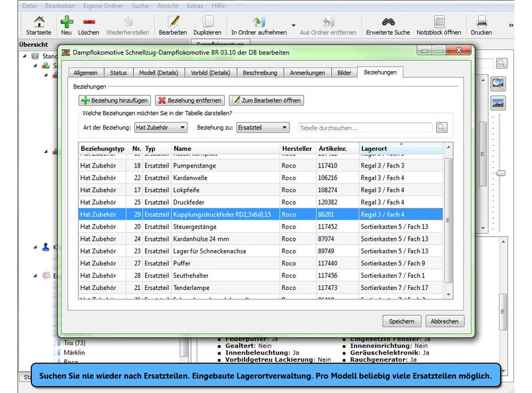The width and height of the screenshot is (532, 393).
Task: Click Zum Bearbeiten öffnen button
Action: click(267, 100)
